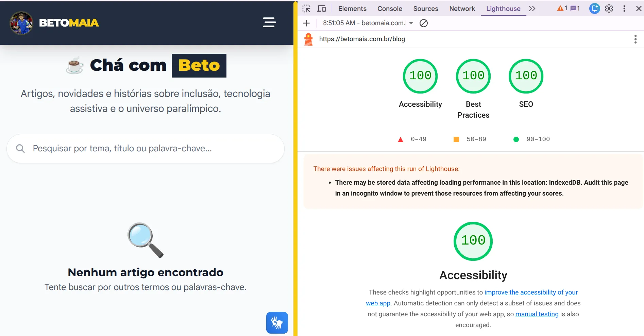Click the SEO 100 score gauge
Viewport: 644px width, 336px height.
[x=525, y=76]
